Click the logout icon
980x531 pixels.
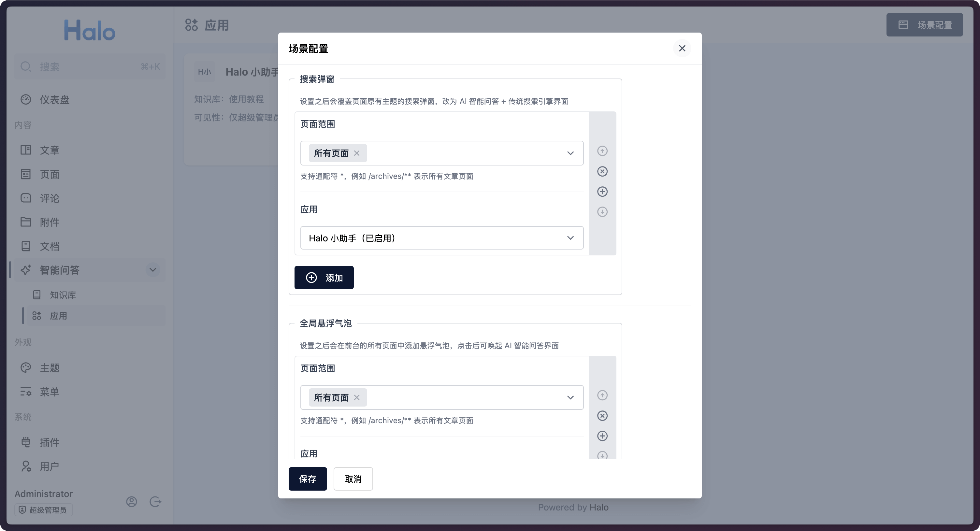pyautogui.click(x=155, y=502)
